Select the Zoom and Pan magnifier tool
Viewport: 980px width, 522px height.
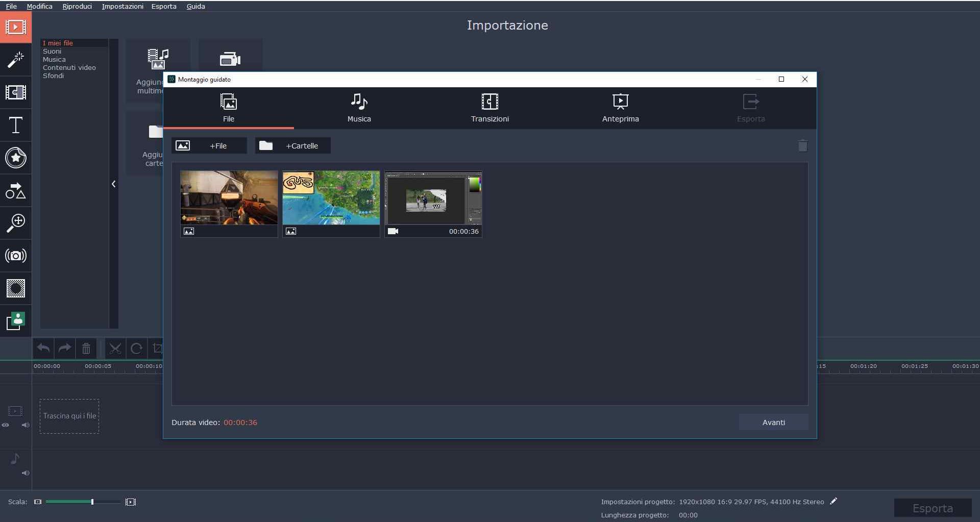(15, 223)
